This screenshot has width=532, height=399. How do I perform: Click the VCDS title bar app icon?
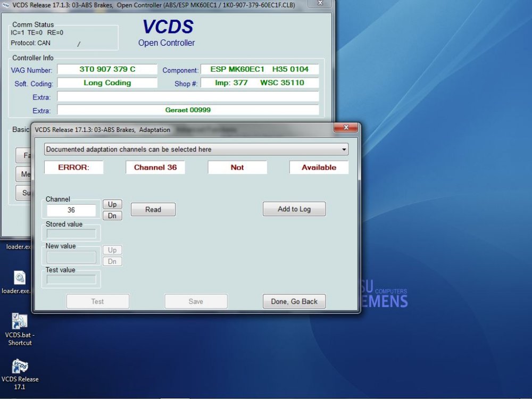coord(6,5)
